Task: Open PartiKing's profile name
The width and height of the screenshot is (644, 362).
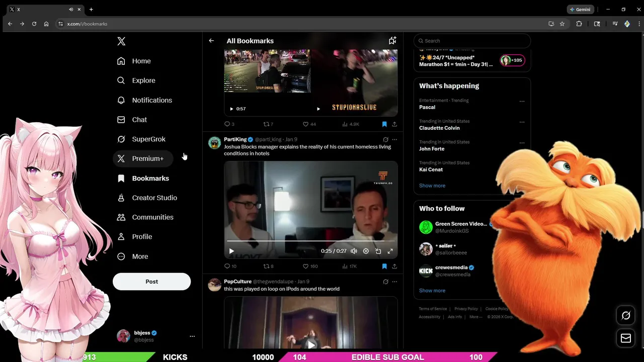Action: 235,139
